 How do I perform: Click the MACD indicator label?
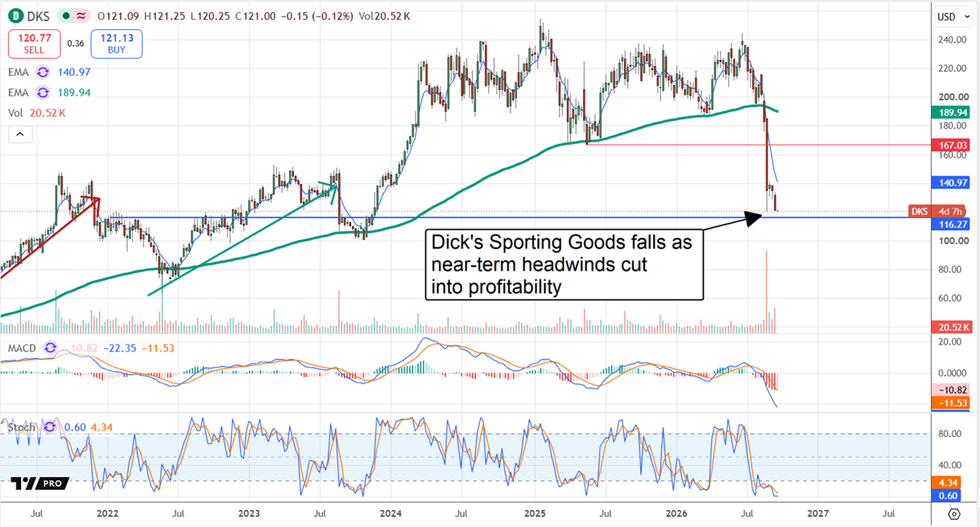point(23,349)
